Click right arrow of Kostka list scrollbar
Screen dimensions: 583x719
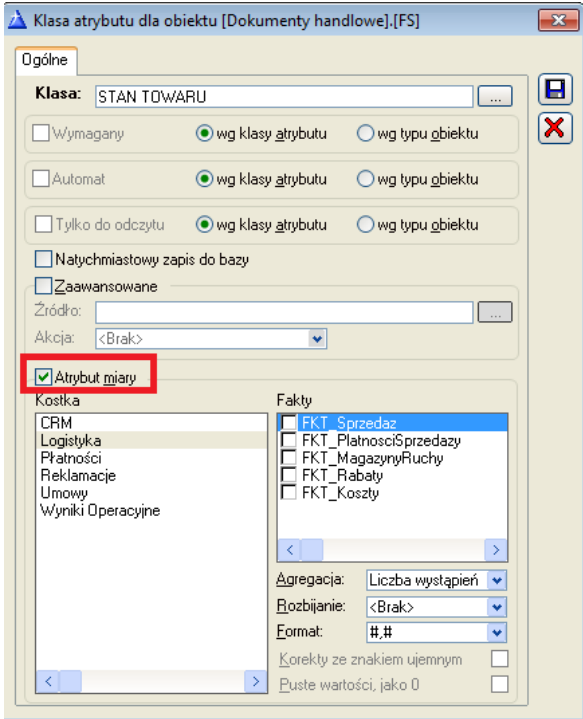coord(255,681)
